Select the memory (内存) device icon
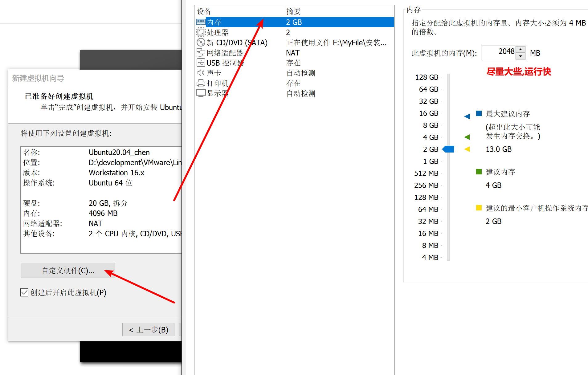The width and height of the screenshot is (588, 375). click(x=201, y=22)
